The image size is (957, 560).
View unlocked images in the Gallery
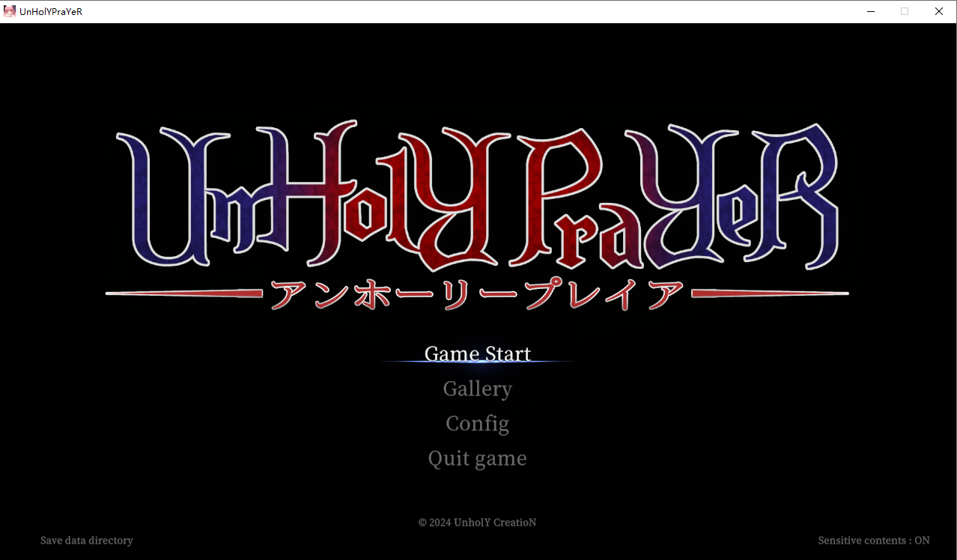(x=477, y=389)
